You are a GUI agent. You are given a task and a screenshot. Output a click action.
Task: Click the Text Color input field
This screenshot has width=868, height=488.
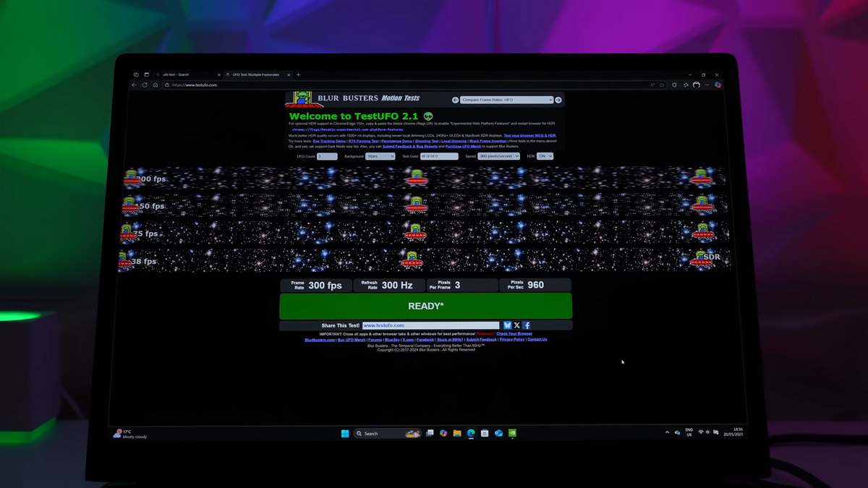click(440, 156)
